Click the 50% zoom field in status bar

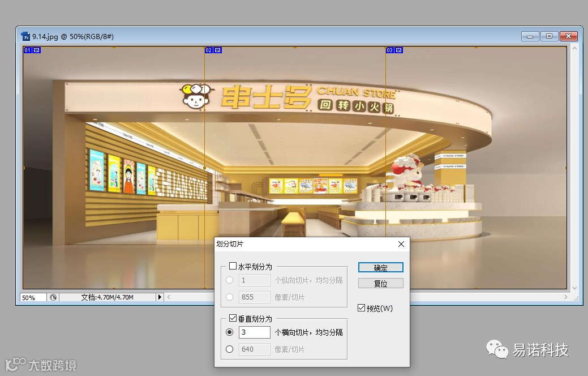(33, 298)
